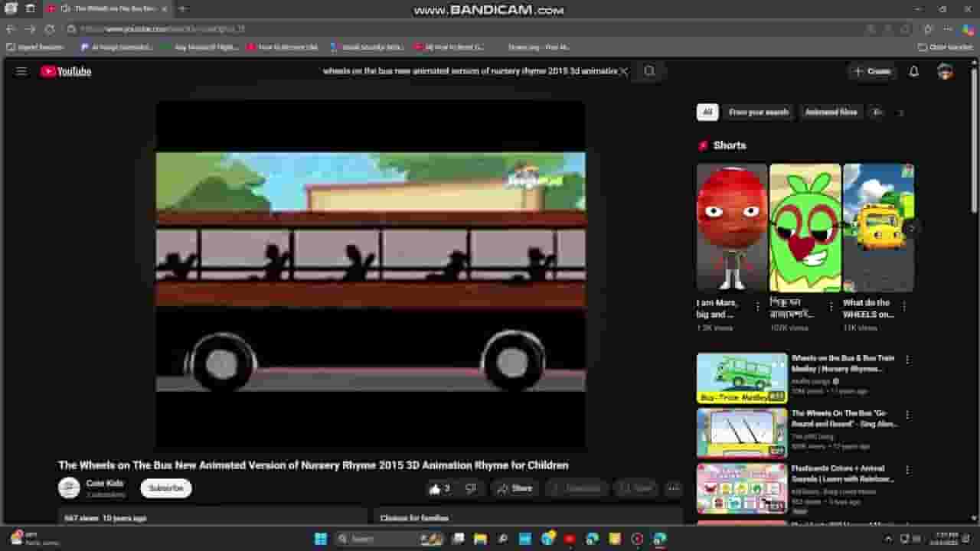Dislike the video
The height and width of the screenshot is (551, 980).
[x=471, y=488]
